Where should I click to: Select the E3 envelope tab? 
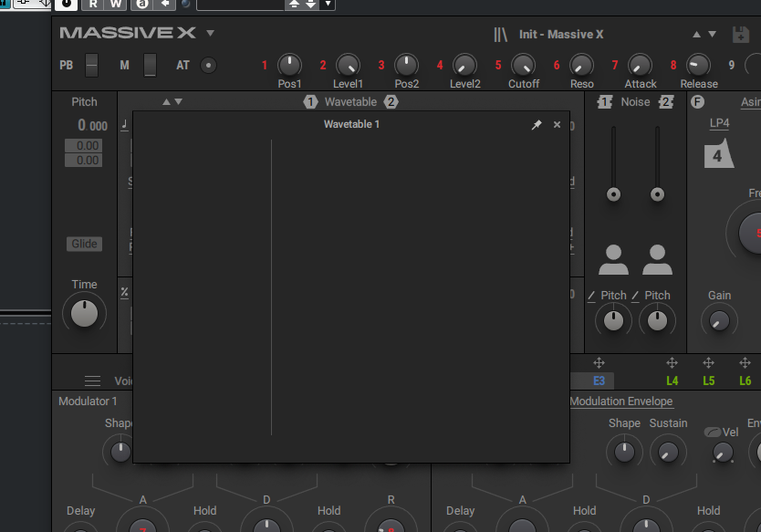pyautogui.click(x=599, y=381)
